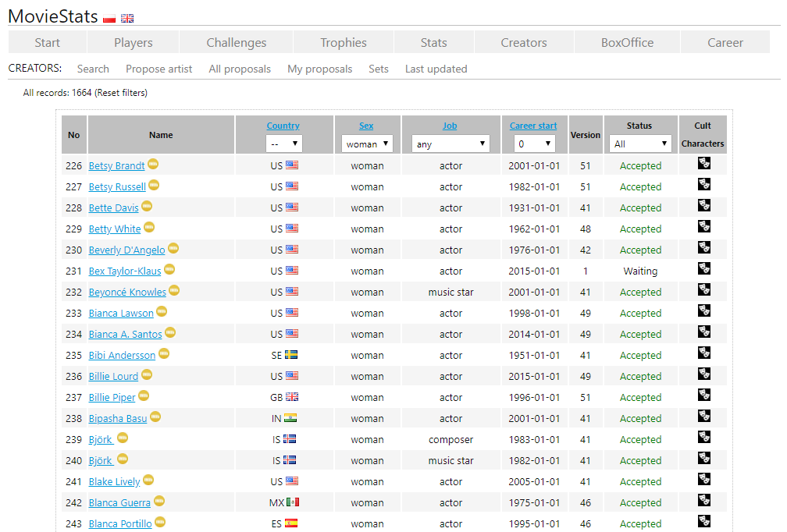Image resolution: width=787 pixels, height=532 pixels.
Task: Open cult characters icon for Blake Lively
Action: [703, 479]
